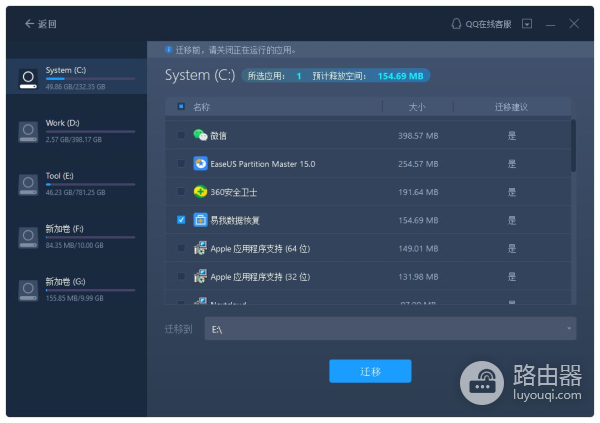
Task: Select 新加卷 (G:) drive in sidebar
Action: [77, 290]
